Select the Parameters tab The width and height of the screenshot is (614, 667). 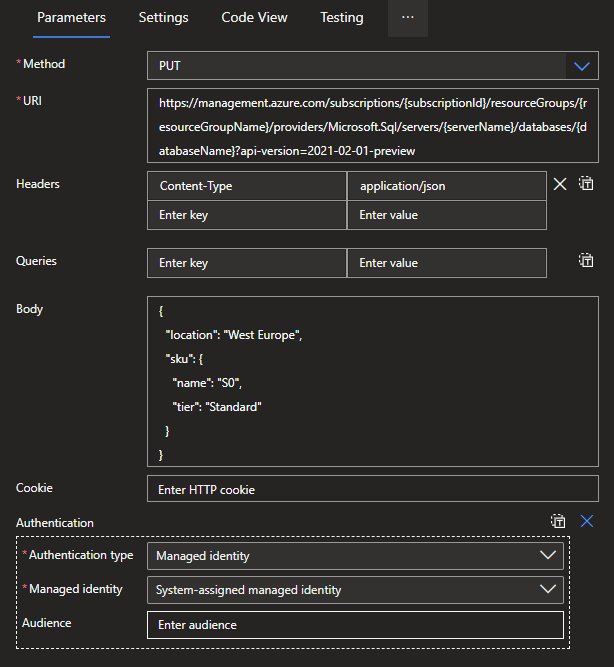(x=71, y=18)
